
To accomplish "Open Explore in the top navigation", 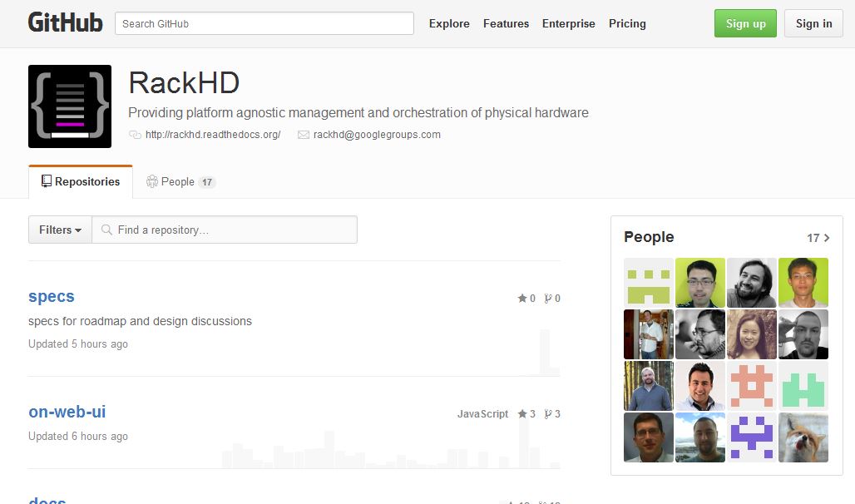I will (x=449, y=23).
